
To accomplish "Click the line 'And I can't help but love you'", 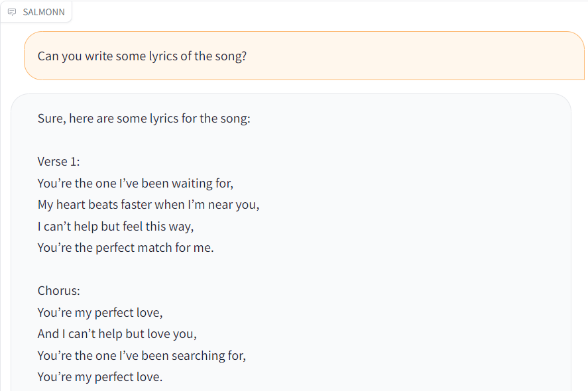I will pyautogui.click(x=117, y=334).
